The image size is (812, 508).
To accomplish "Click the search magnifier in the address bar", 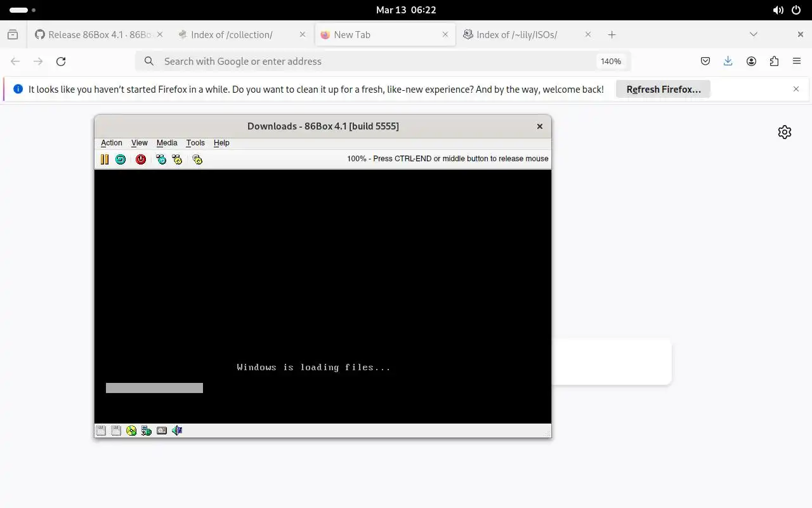I will pos(149,62).
